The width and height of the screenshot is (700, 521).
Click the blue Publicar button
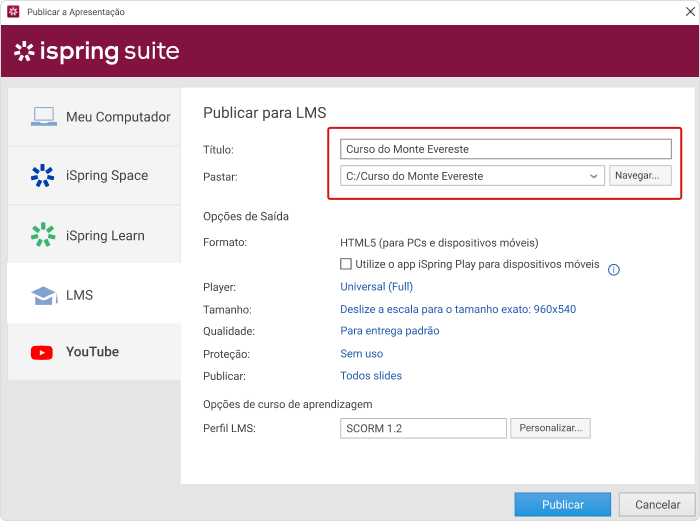pyautogui.click(x=562, y=504)
